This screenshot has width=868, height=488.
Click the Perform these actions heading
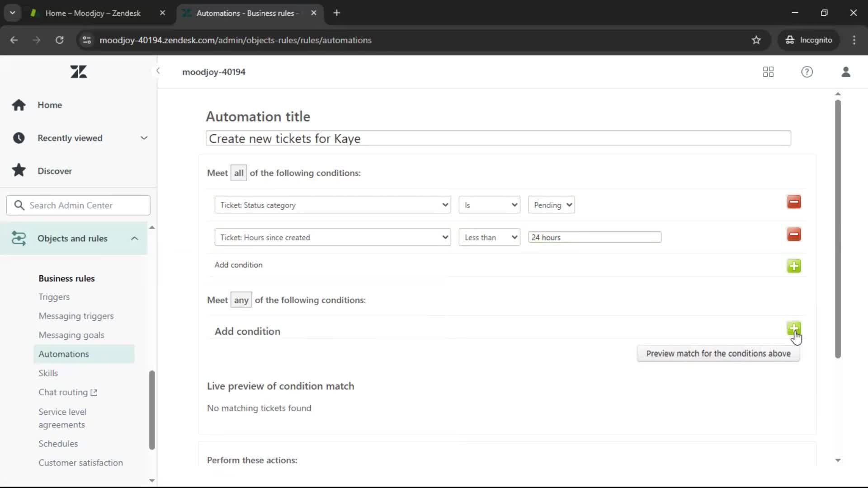[252, 460]
